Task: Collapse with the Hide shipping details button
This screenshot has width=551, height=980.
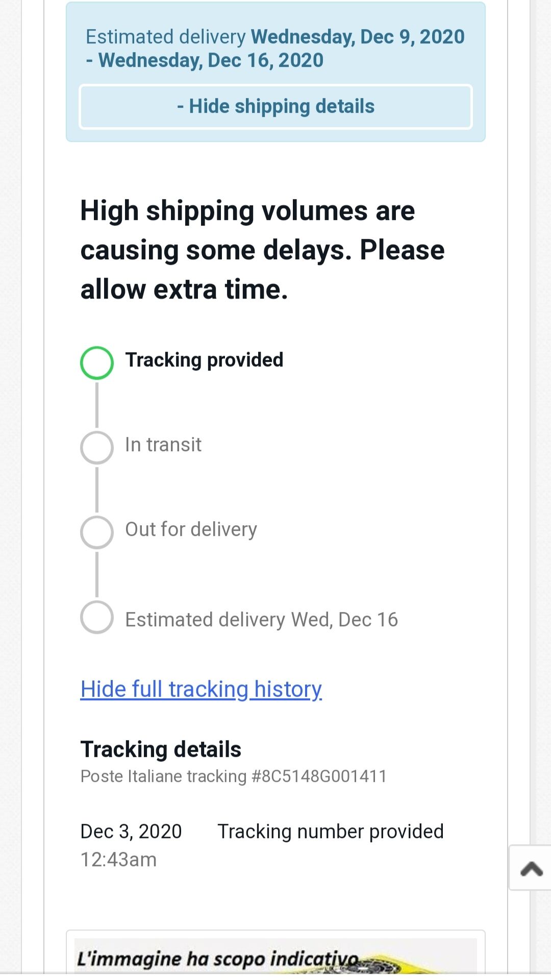Action: click(275, 107)
